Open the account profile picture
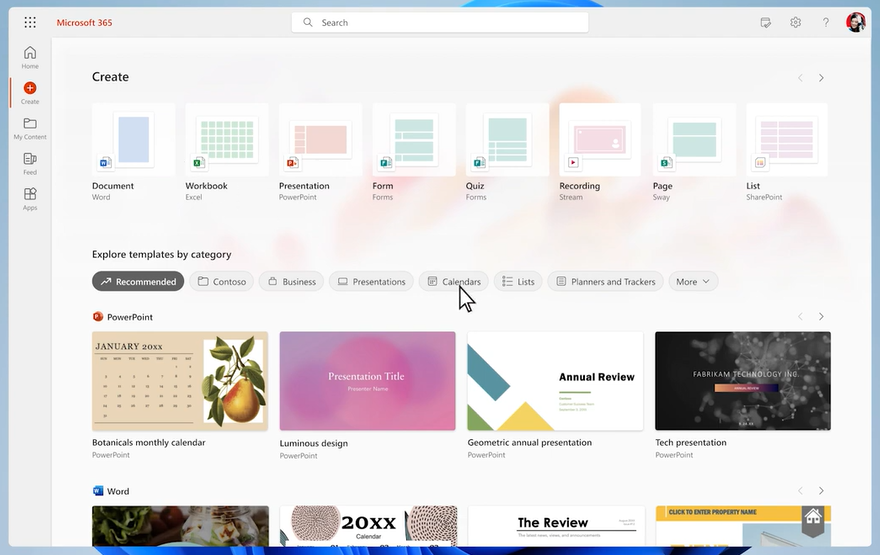Image resolution: width=880 pixels, height=555 pixels. [x=856, y=22]
